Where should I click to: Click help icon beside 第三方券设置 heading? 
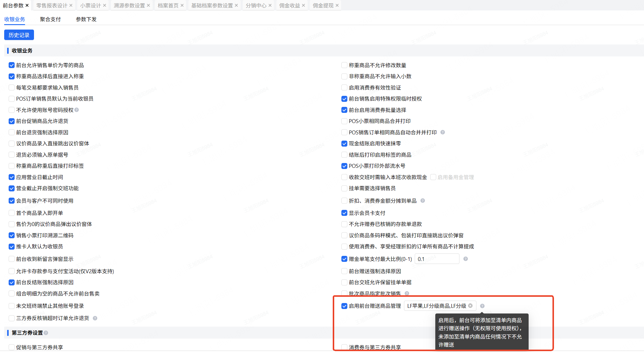point(46,333)
